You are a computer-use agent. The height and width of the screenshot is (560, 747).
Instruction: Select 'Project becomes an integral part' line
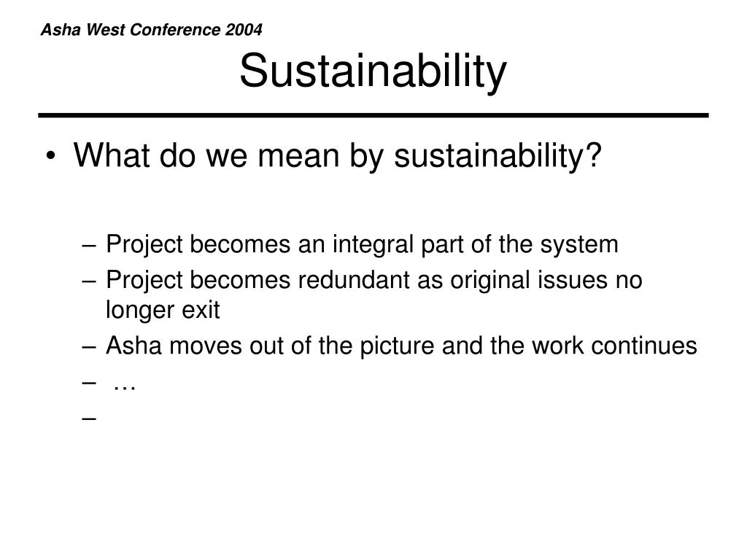click(x=362, y=245)
